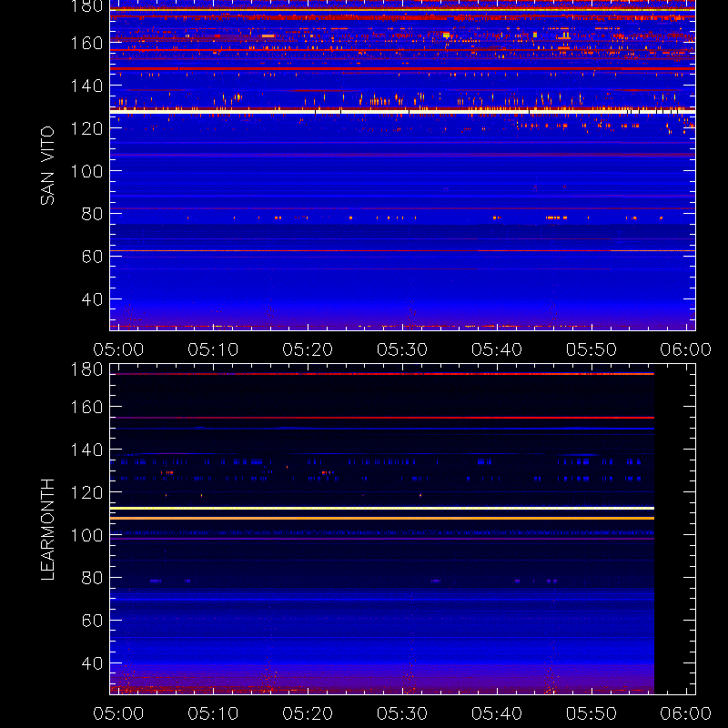Image resolution: width=728 pixels, height=728 pixels.
Task: Pick the 180 frequency label on Learmonth plot
Action: pos(86,369)
